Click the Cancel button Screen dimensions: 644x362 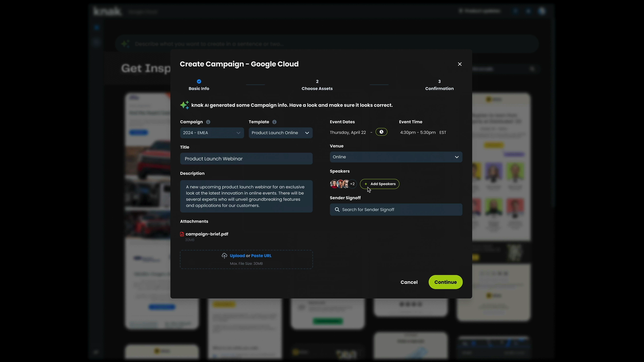tap(409, 282)
